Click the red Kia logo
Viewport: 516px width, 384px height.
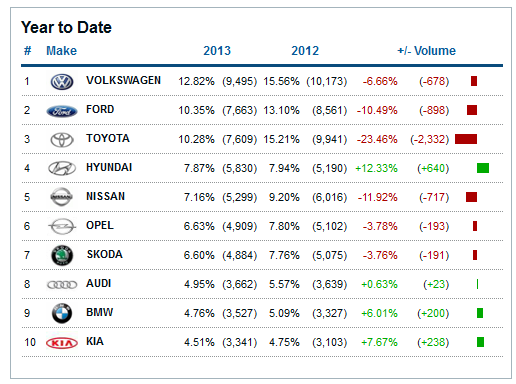62,343
